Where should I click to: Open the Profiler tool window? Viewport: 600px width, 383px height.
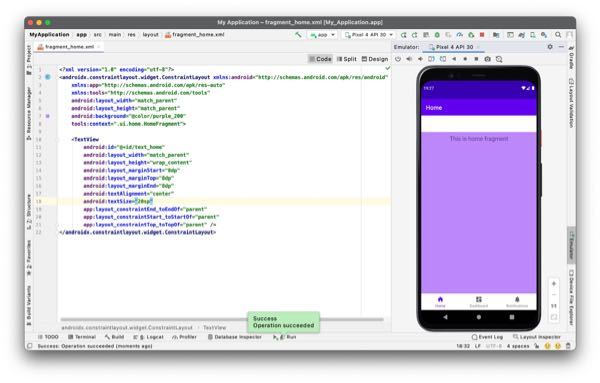coord(184,337)
